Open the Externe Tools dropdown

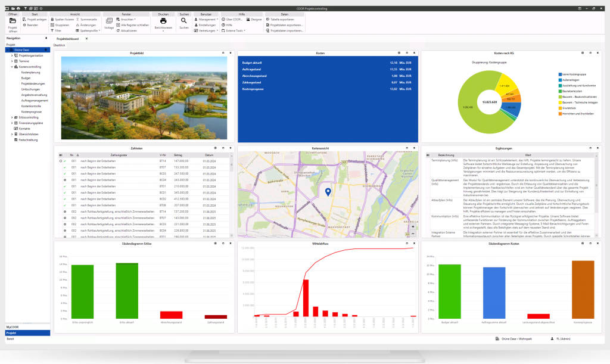point(234,30)
